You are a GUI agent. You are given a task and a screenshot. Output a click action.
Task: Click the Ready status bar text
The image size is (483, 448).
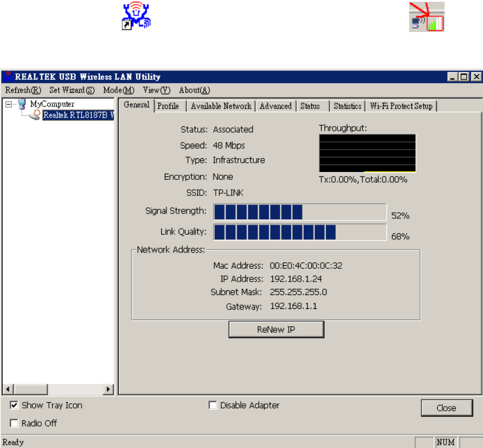(13, 442)
